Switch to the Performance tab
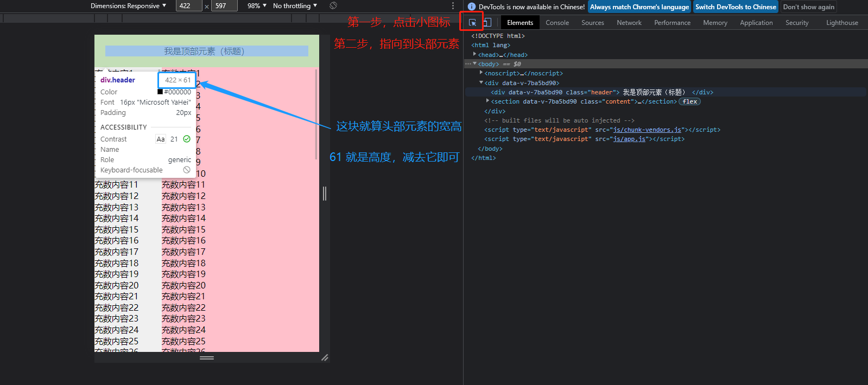The image size is (868, 385). pos(672,23)
